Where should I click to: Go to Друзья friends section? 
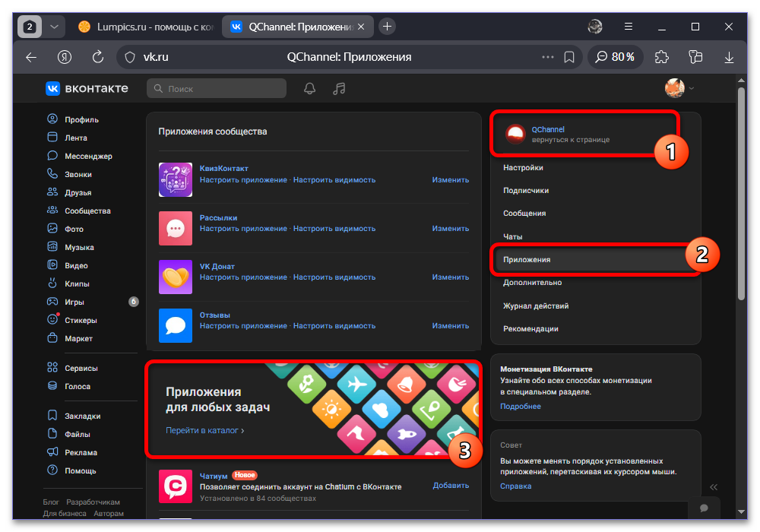pyautogui.click(x=69, y=192)
